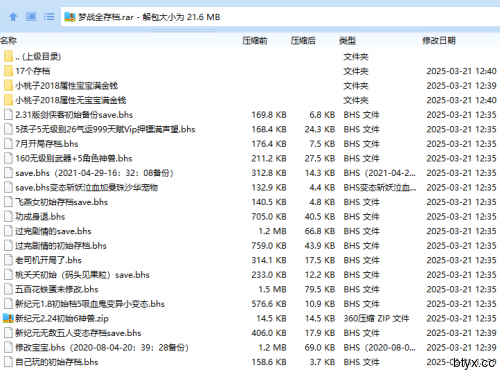Click file icon of 自己玩的初始存档.bhs

tap(8, 362)
